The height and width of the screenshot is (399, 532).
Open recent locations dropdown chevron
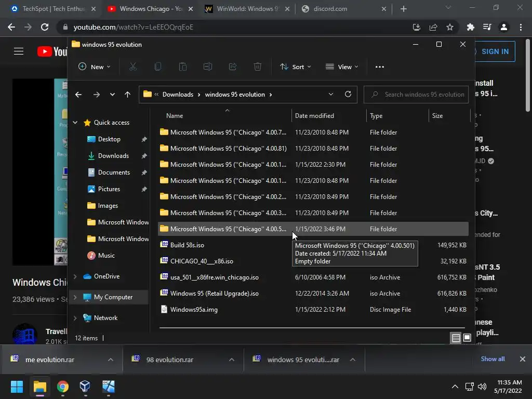point(112,95)
